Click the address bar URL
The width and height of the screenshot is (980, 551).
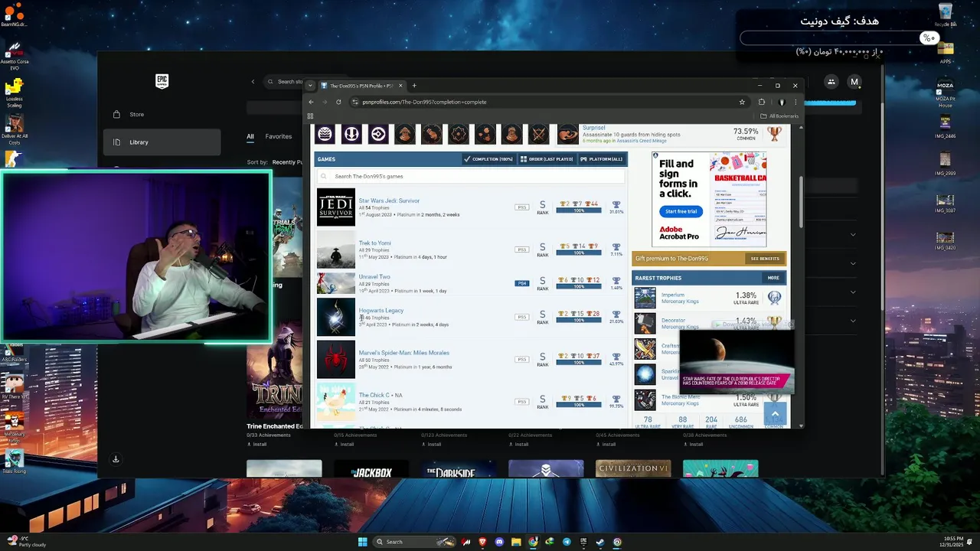[x=424, y=102]
